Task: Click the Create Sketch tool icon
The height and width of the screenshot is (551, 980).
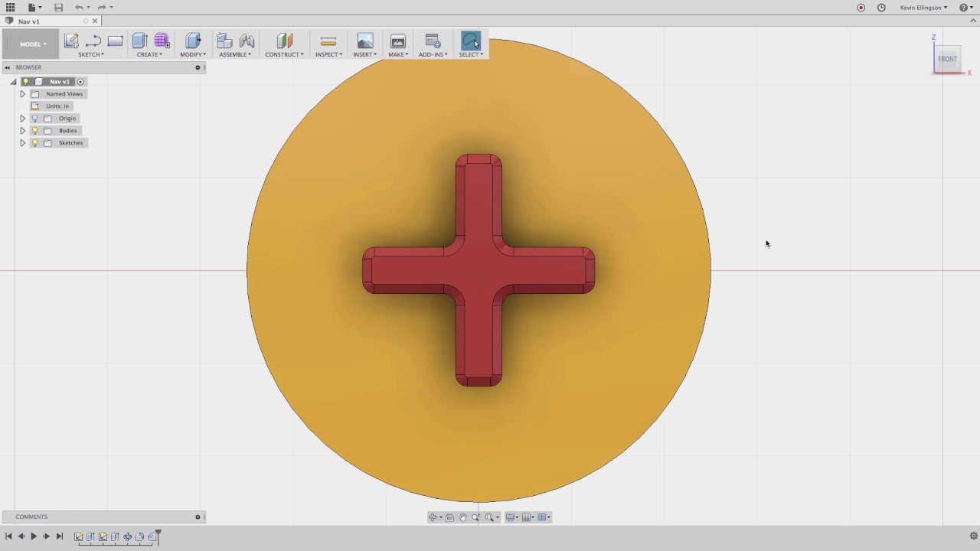Action: click(x=71, y=41)
